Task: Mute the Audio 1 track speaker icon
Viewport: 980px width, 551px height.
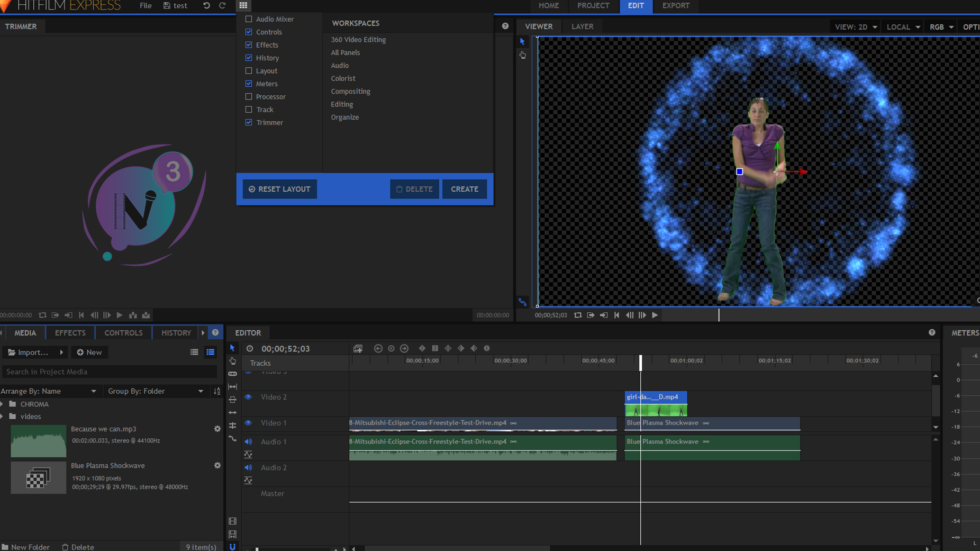Action: (248, 441)
